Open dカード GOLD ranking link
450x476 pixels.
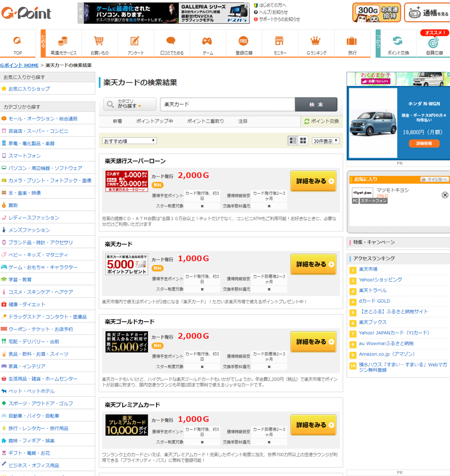375,301
